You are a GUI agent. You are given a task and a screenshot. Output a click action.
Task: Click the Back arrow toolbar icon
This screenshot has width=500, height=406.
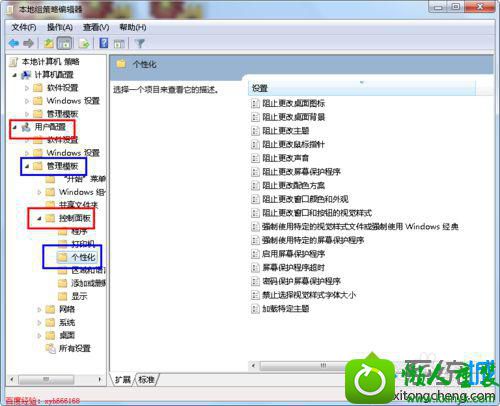click(x=14, y=43)
